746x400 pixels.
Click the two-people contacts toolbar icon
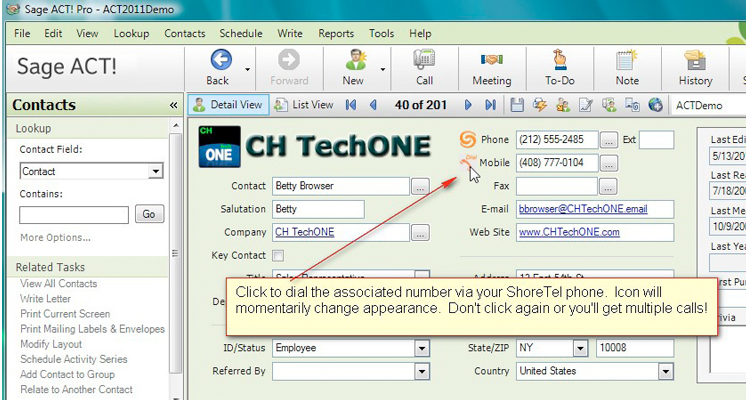(563, 105)
